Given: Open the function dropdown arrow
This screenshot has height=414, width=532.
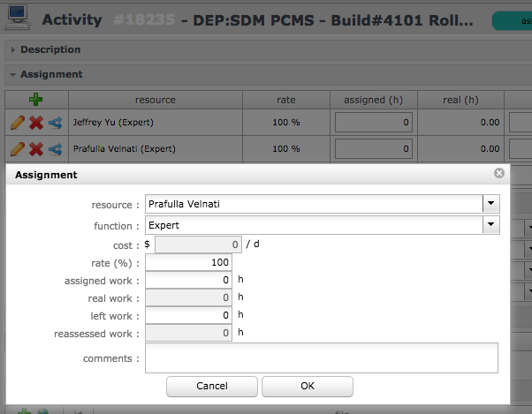Looking at the screenshot, I should point(490,225).
